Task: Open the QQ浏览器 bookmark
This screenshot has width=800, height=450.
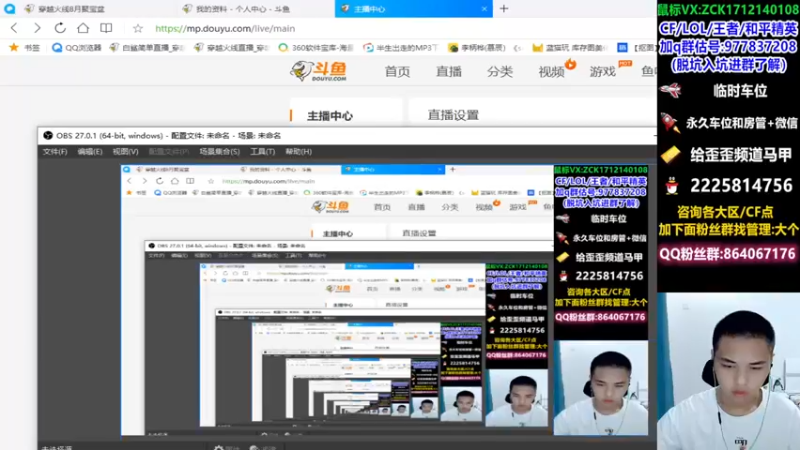Action: (x=77, y=47)
